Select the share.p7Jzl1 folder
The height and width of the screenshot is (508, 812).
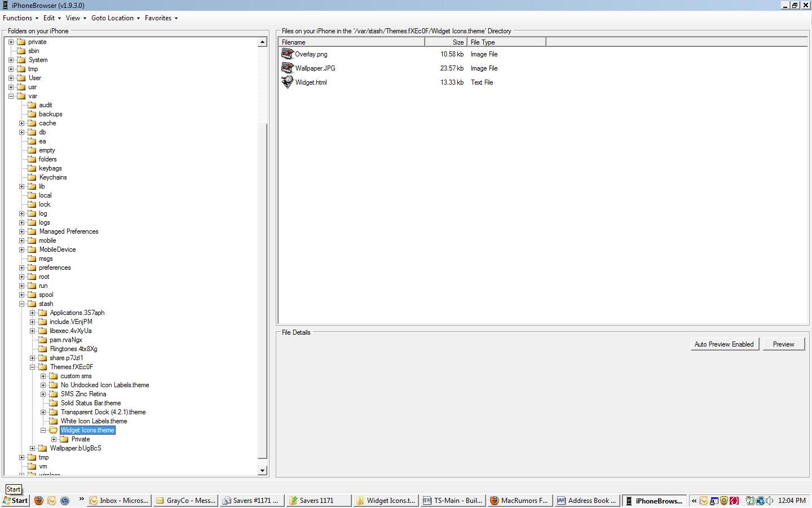coord(66,358)
